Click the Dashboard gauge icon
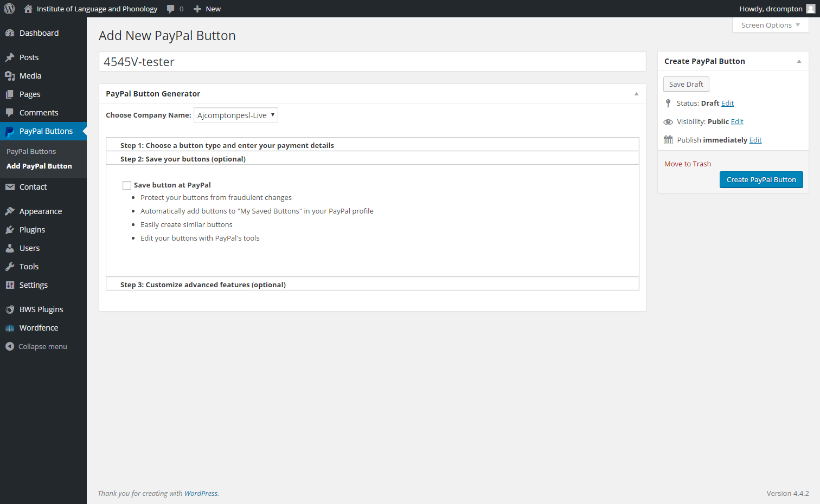Screen dimensions: 820x504 click(10, 33)
